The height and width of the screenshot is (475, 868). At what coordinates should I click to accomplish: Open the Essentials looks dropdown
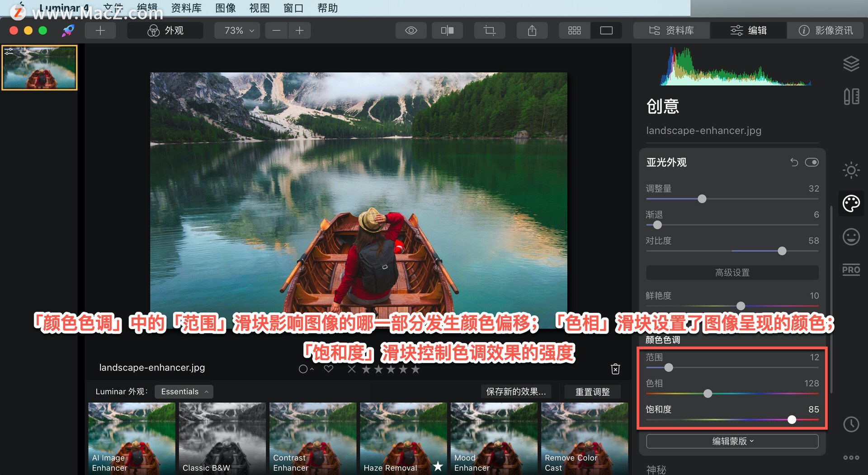184,391
